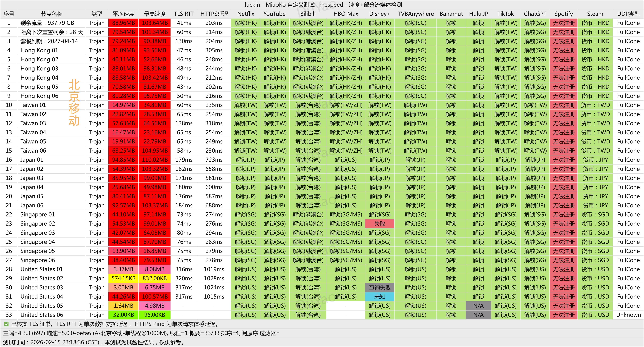Click the Steam column header

(x=595, y=14)
